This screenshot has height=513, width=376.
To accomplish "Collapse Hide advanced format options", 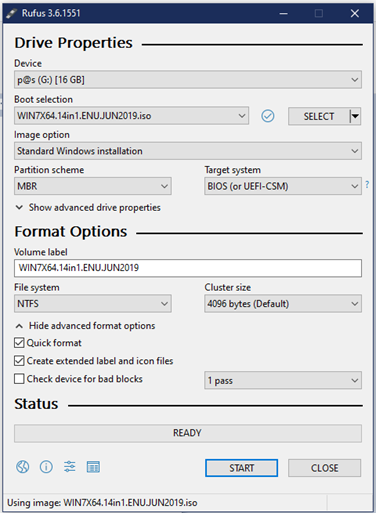I will click(x=85, y=326).
